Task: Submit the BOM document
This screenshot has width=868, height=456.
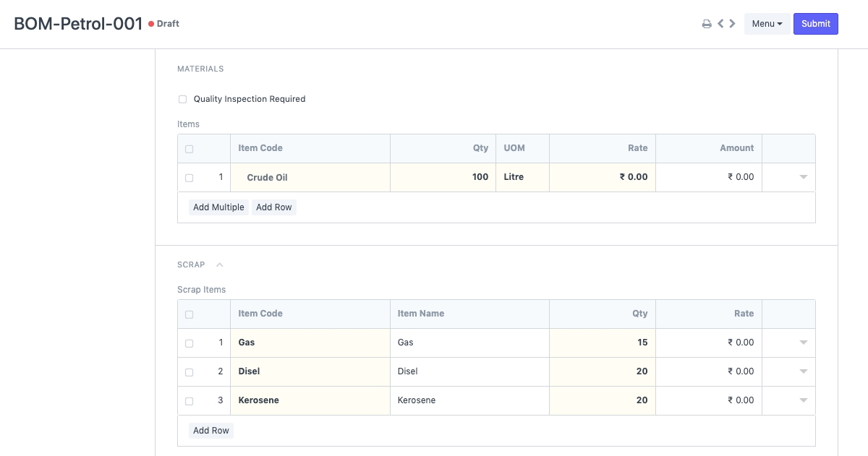Action: 815,24
